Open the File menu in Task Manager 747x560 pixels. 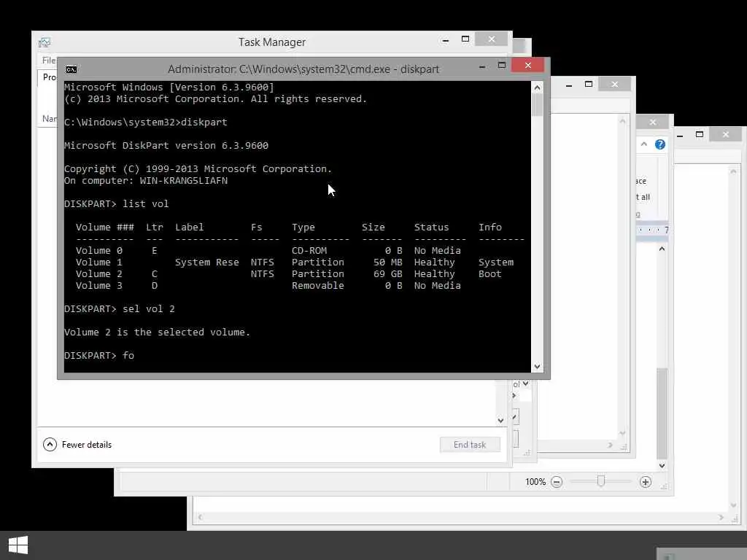[48, 61]
